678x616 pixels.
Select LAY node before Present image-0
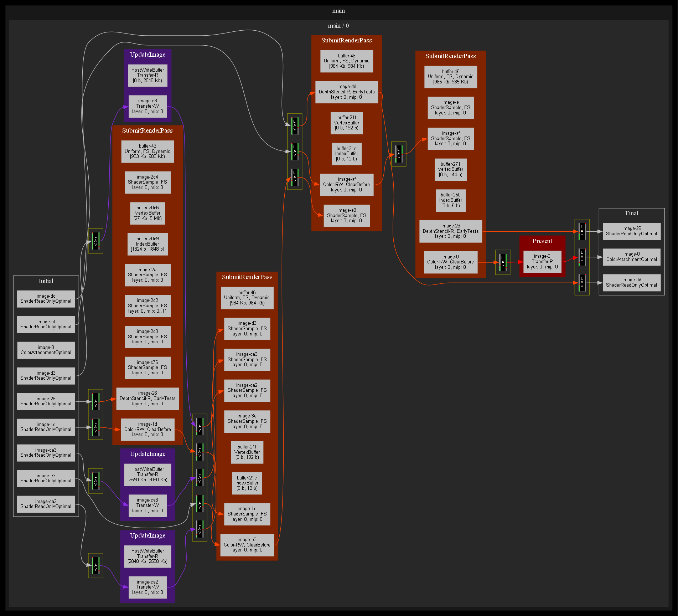pos(503,262)
